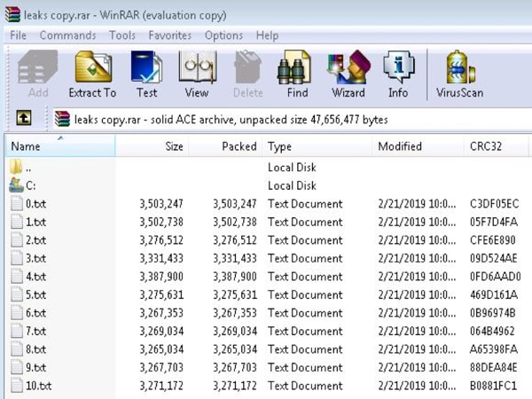Viewport: 532px width, 399px height.
Task: Select the 2.txt file name
Action: (35, 240)
